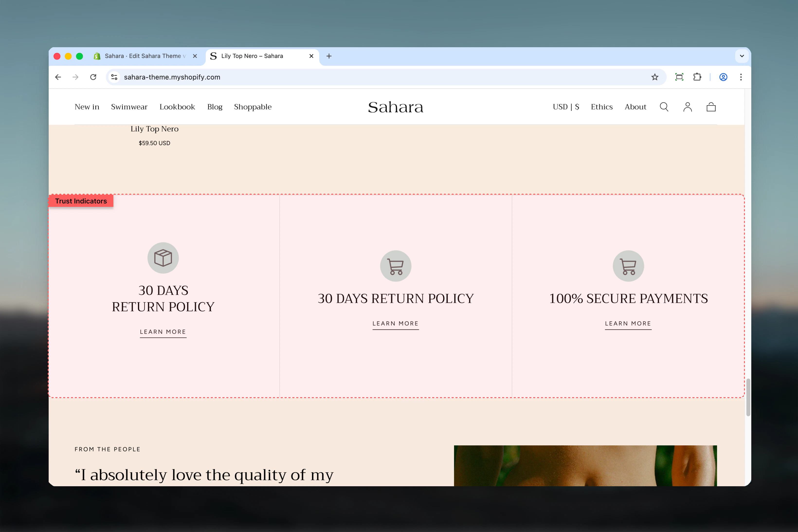Open the Swimwear menu item

click(x=129, y=107)
